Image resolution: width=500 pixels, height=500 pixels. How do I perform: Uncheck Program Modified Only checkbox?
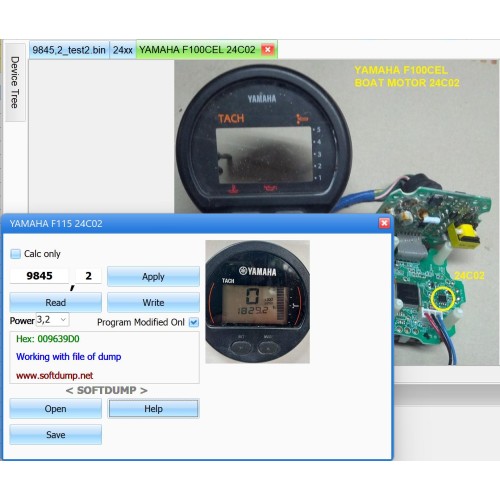pyautogui.click(x=194, y=322)
